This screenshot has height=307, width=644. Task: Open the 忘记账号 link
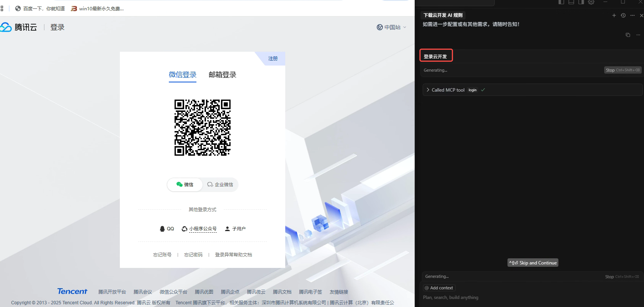[162, 255]
